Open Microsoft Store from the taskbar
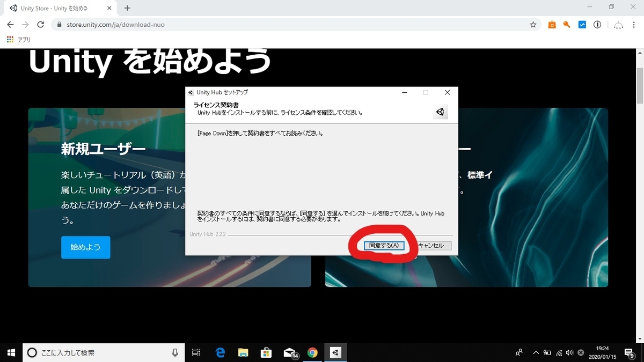 tap(266, 352)
